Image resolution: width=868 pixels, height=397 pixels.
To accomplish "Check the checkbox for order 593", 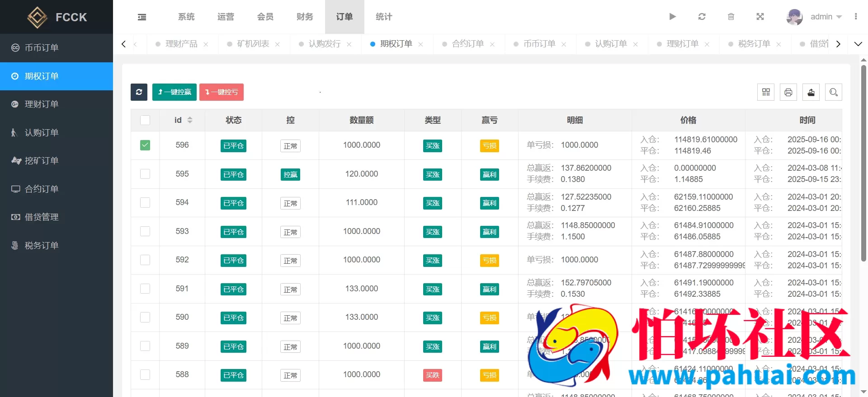I will [145, 231].
